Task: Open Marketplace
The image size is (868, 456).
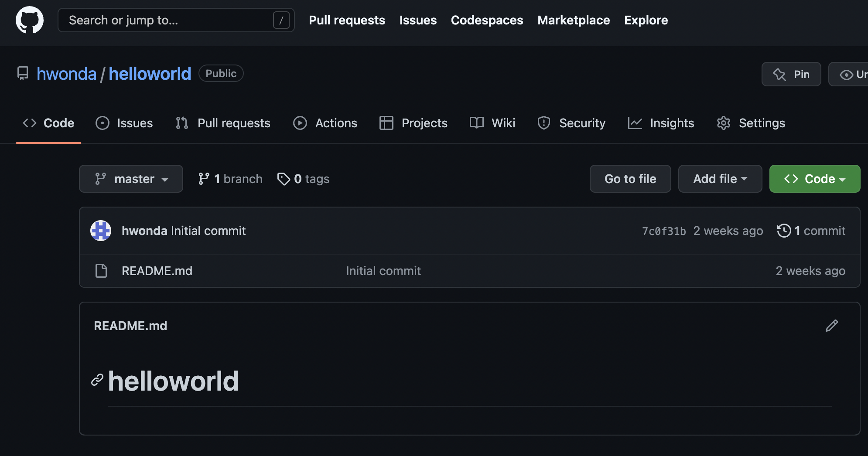Action: [574, 20]
